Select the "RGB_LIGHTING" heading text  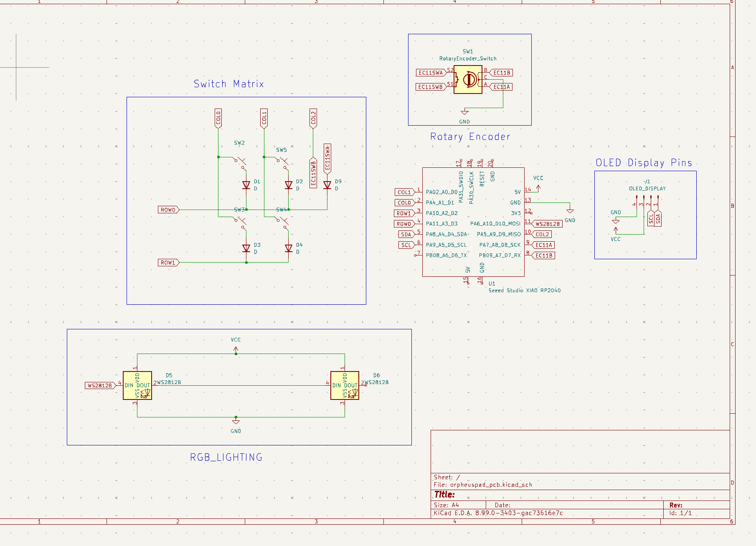click(226, 458)
